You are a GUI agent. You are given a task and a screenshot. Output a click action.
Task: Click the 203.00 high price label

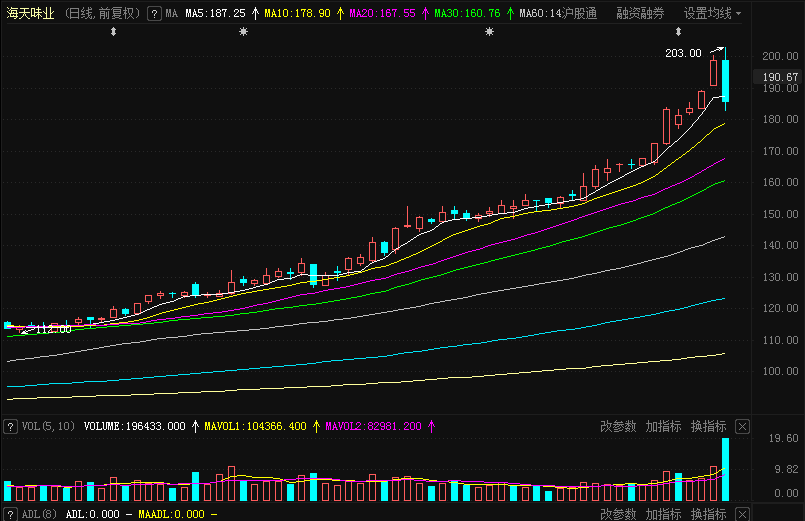[683, 54]
